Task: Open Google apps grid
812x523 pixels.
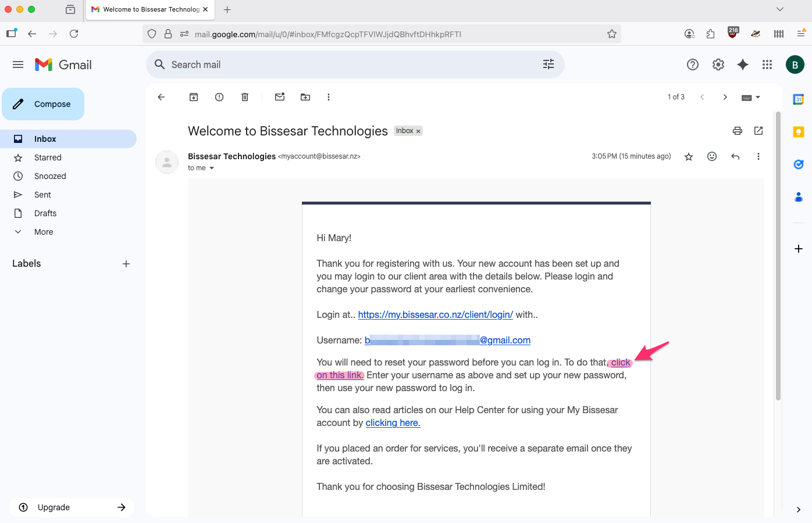Action: (x=767, y=65)
